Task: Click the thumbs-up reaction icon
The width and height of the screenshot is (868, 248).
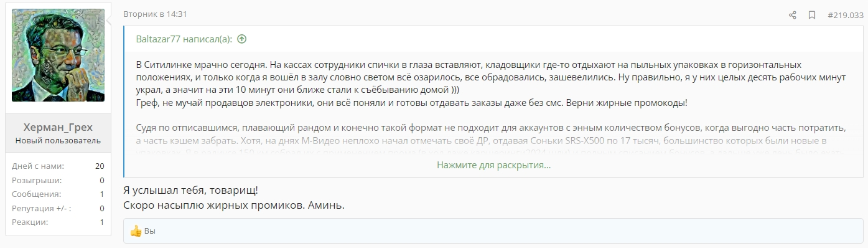Action: coord(136,231)
